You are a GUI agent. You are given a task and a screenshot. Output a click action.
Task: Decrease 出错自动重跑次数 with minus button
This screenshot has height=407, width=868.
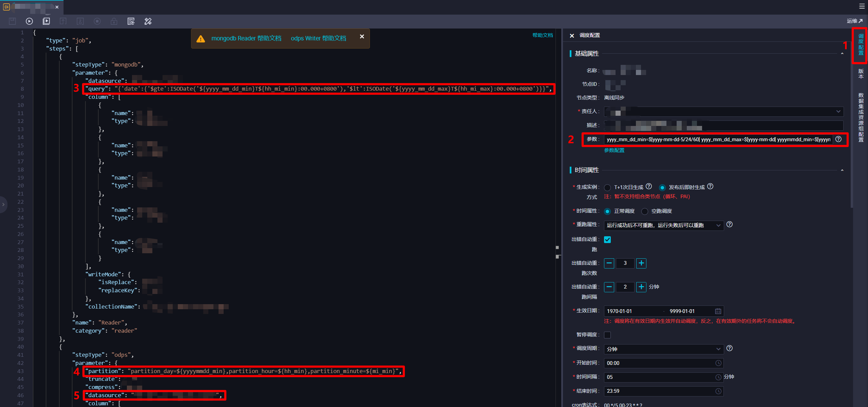coord(609,263)
